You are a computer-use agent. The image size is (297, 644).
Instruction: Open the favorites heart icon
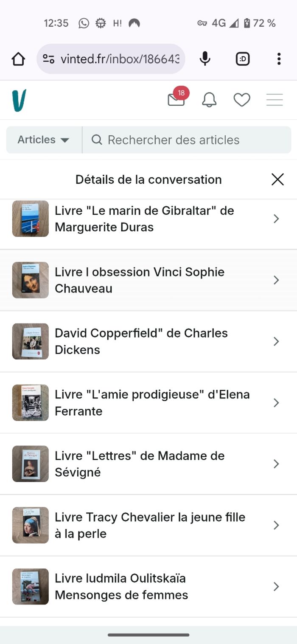tap(242, 99)
